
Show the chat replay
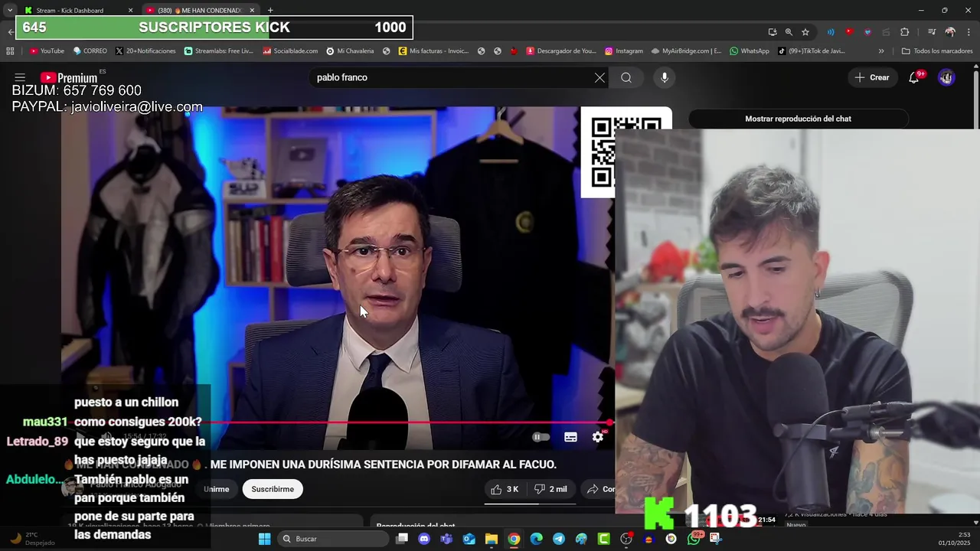point(798,119)
